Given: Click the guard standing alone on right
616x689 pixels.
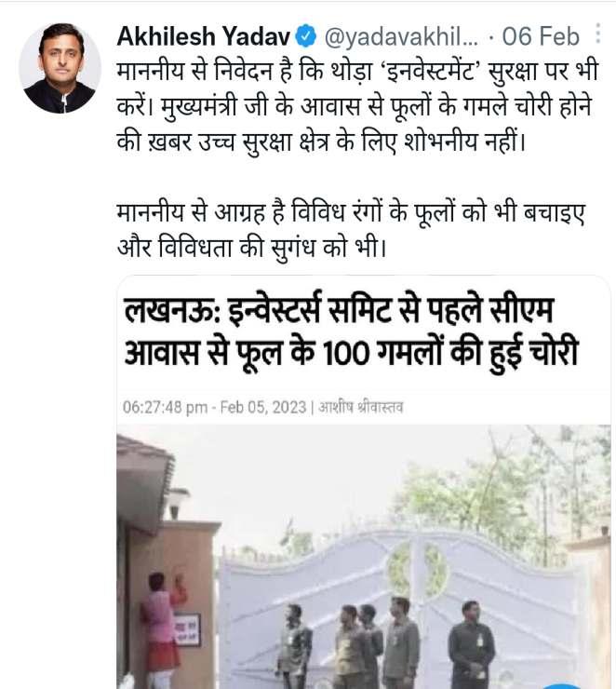Looking at the screenshot, I should click(x=471, y=644).
